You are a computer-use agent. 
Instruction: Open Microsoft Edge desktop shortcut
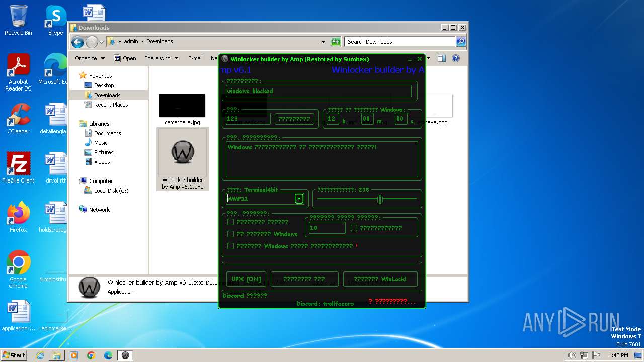coord(53,69)
